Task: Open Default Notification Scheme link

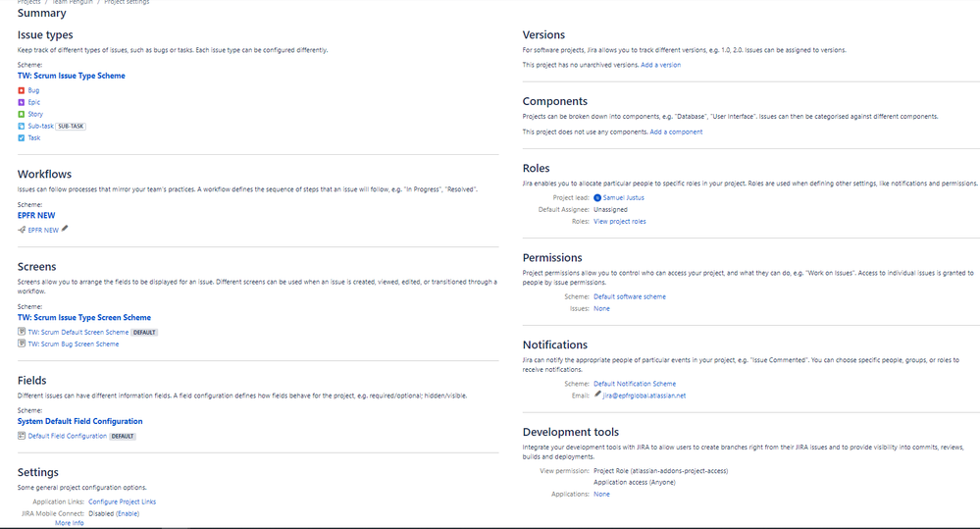Action: [635, 384]
